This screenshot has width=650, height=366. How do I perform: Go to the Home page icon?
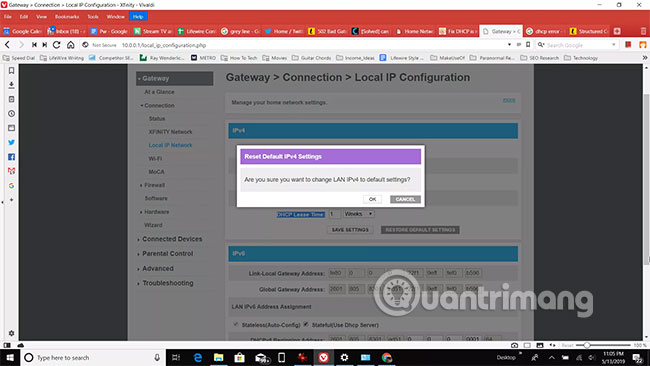pos(71,45)
